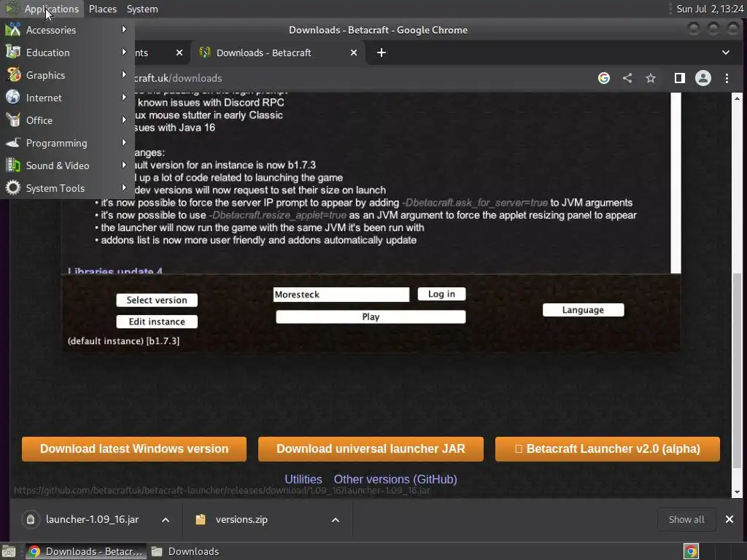This screenshot has height=560, width=747.
Task: Open the Utilities link
Action: coord(303,479)
